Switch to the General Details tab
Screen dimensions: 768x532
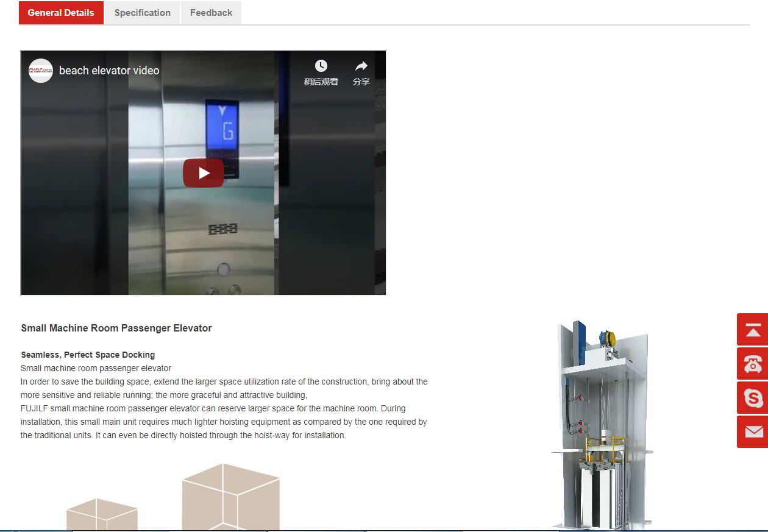[x=61, y=13]
